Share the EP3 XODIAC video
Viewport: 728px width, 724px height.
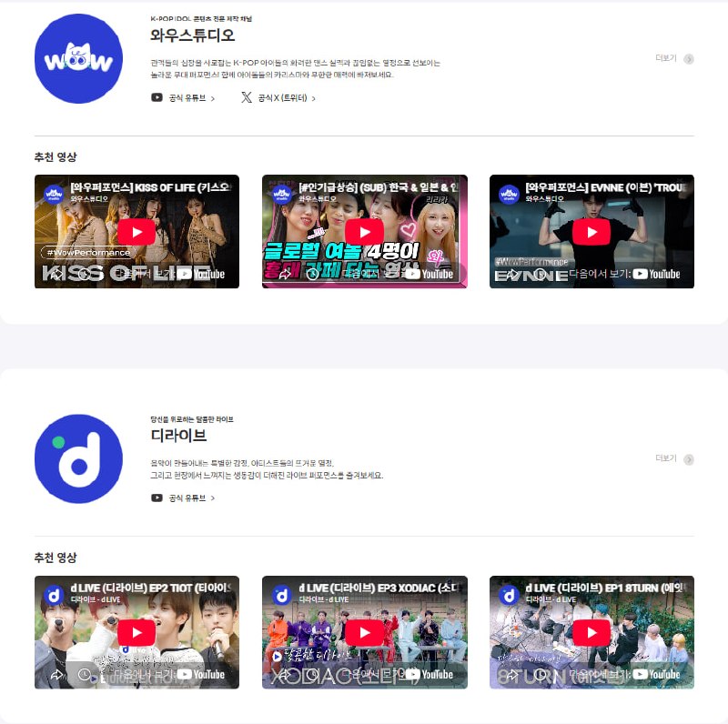pos(285,674)
